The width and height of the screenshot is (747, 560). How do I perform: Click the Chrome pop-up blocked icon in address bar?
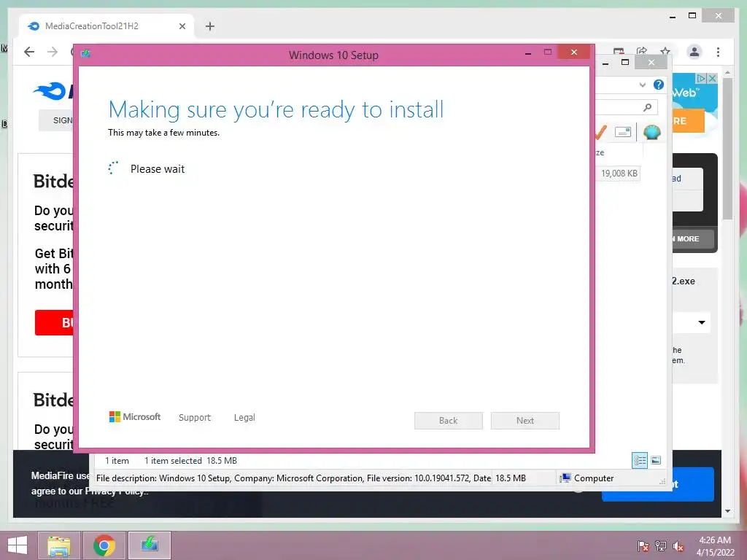click(619, 50)
